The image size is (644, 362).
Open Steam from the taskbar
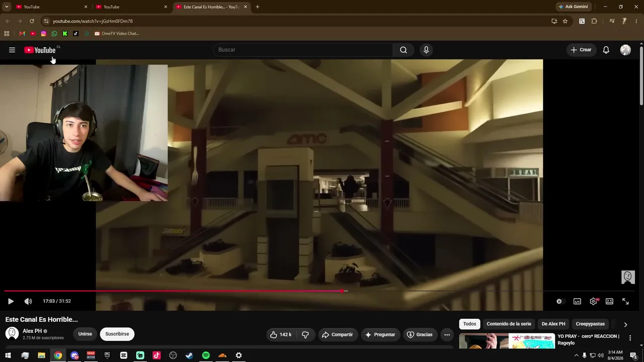(189, 355)
